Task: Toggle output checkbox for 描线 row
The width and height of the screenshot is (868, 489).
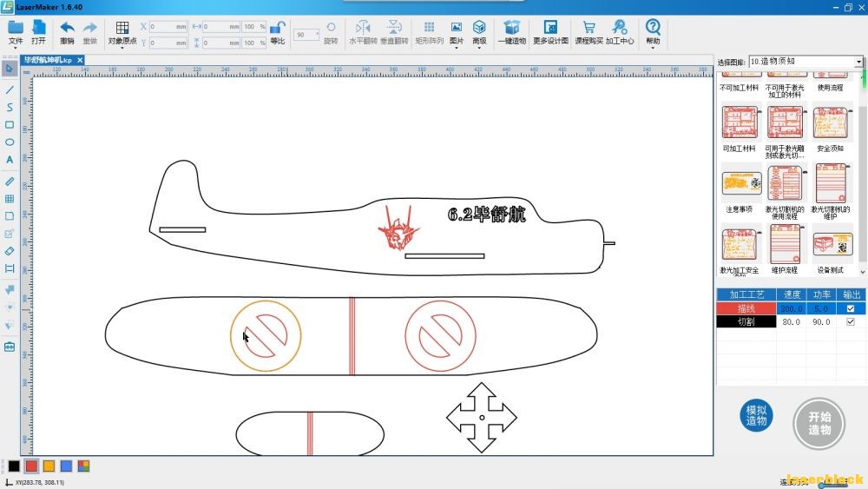Action: click(x=851, y=308)
